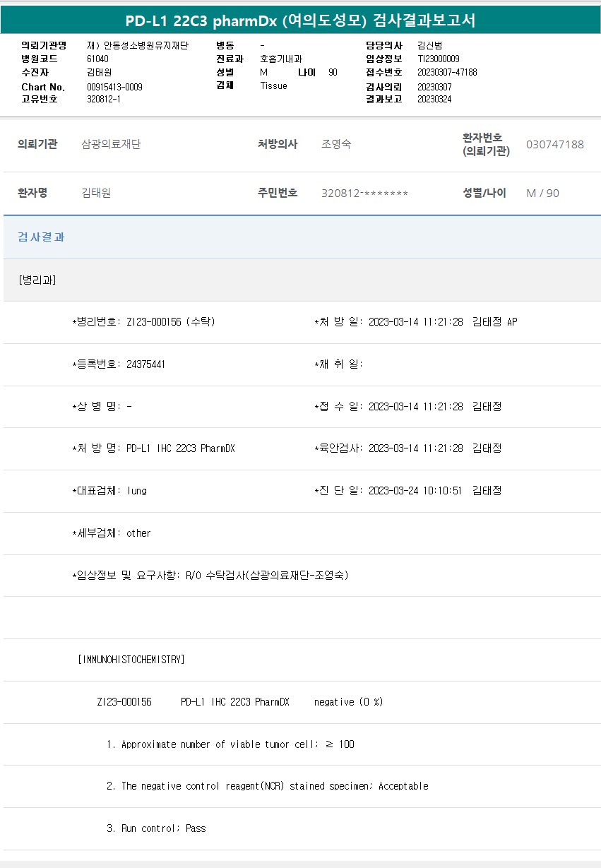The height and width of the screenshot is (868, 601).
Task: Click result report date '20230324'
Action: click(x=434, y=99)
